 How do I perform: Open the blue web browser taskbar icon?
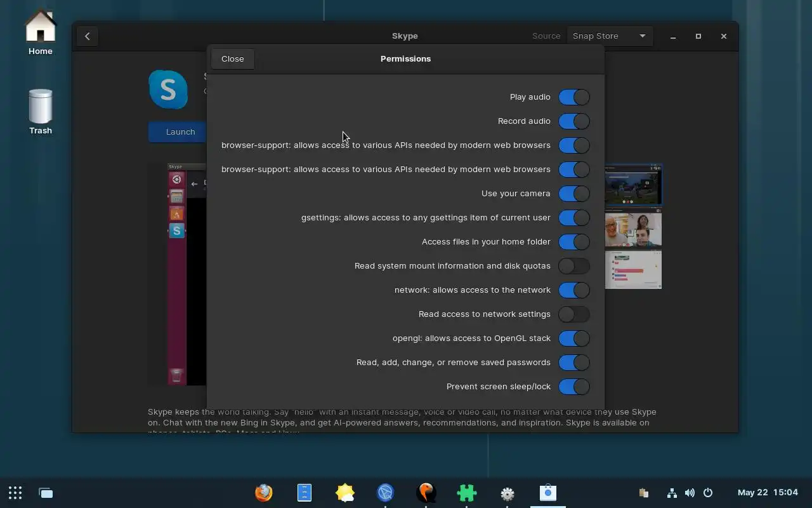pyautogui.click(x=386, y=493)
